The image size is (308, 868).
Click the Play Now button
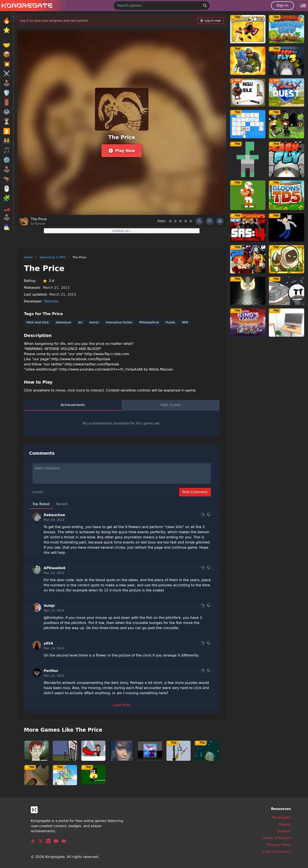pyautogui.click(x=121, y=151)
